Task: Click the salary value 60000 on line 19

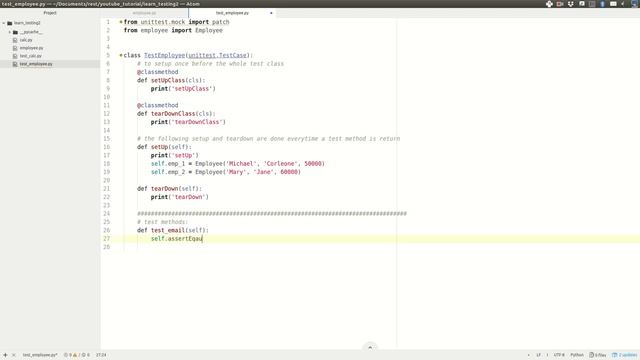Action: [289, 172]
